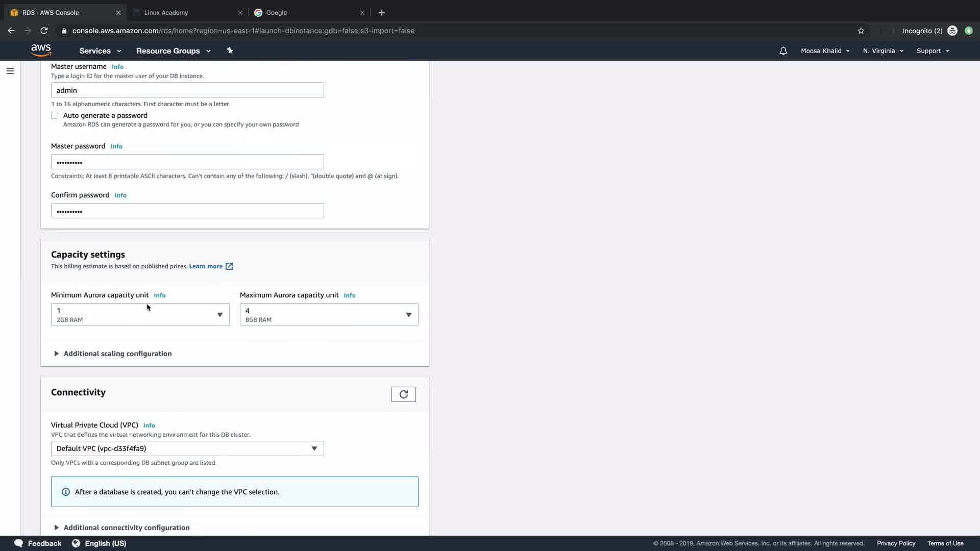This screenshot has height=551, width=980.
Task: Click Info link next to Master password
Action: pyautogui.click(x=116, y=146)
